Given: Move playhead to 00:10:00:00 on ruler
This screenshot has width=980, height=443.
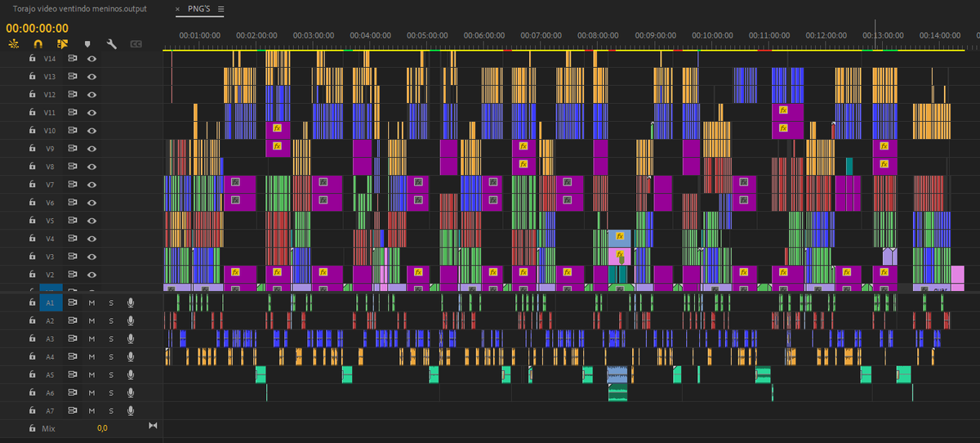Looking at the screenshot, I should pos(712,35).
